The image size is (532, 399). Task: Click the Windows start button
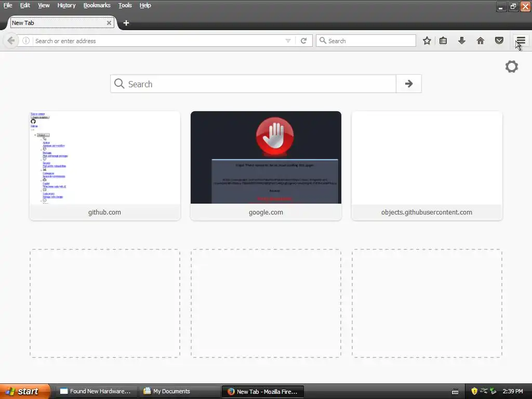[x=24, y=391]
